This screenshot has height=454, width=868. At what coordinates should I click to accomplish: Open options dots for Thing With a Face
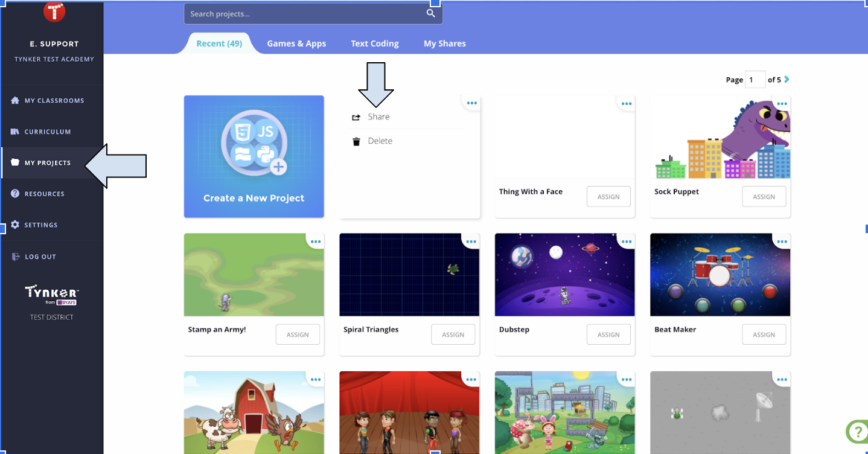coord(627,103)
